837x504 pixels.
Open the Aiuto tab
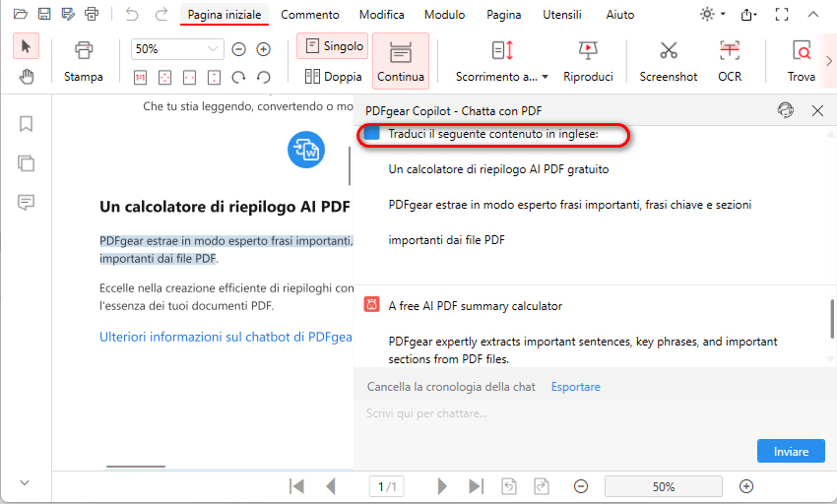[619, 15]
